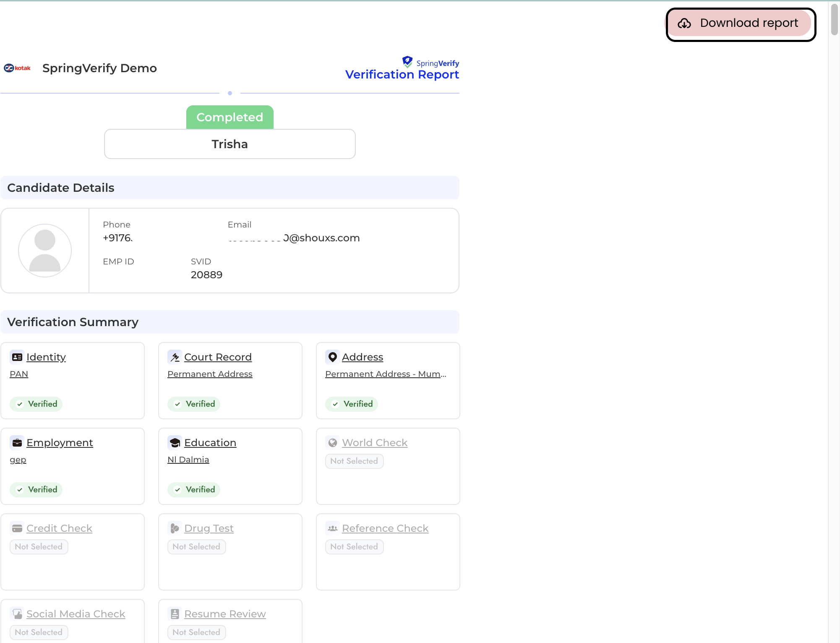
Task: Open Permanent Address under Court Record
Action: coord(210,374)
